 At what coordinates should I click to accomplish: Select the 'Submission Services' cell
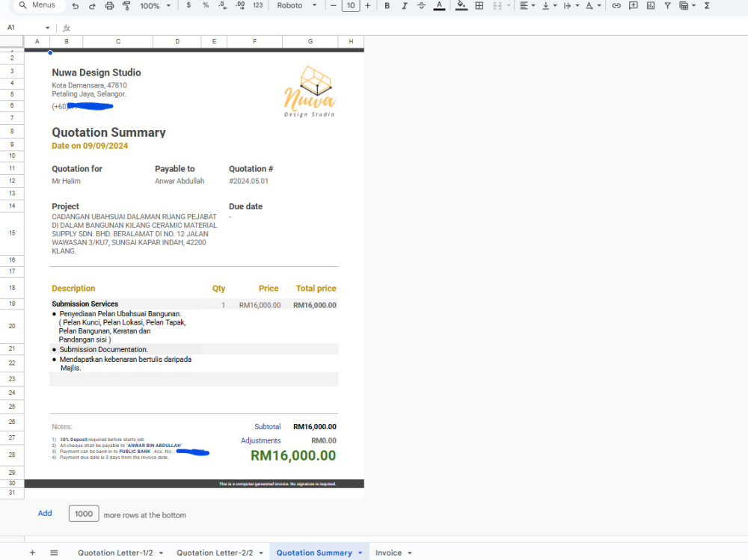click(x=85, y=304)
